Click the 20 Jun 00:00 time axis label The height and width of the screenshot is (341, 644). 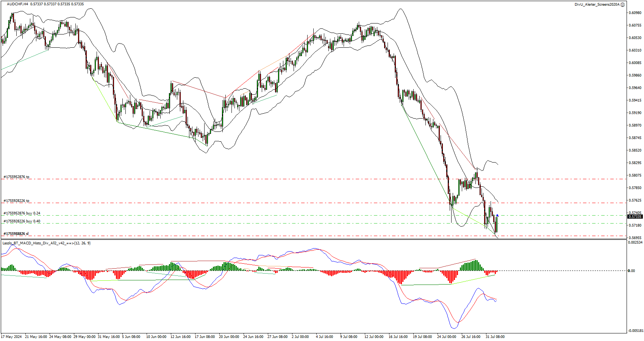(229, 336)
